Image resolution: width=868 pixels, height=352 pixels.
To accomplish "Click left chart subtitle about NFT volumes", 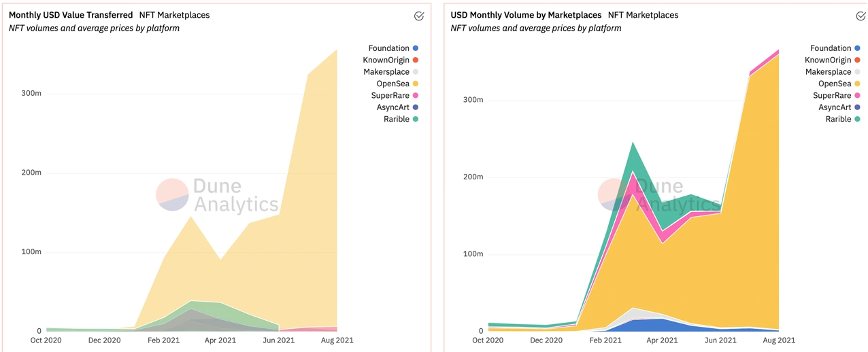I will (x=94, y=29).
